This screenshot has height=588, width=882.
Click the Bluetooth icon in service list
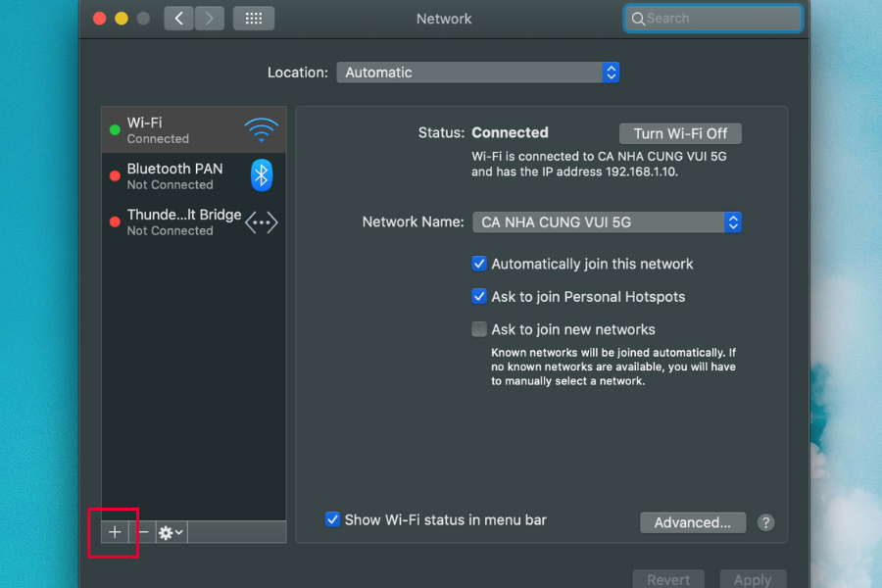[261, 175]
